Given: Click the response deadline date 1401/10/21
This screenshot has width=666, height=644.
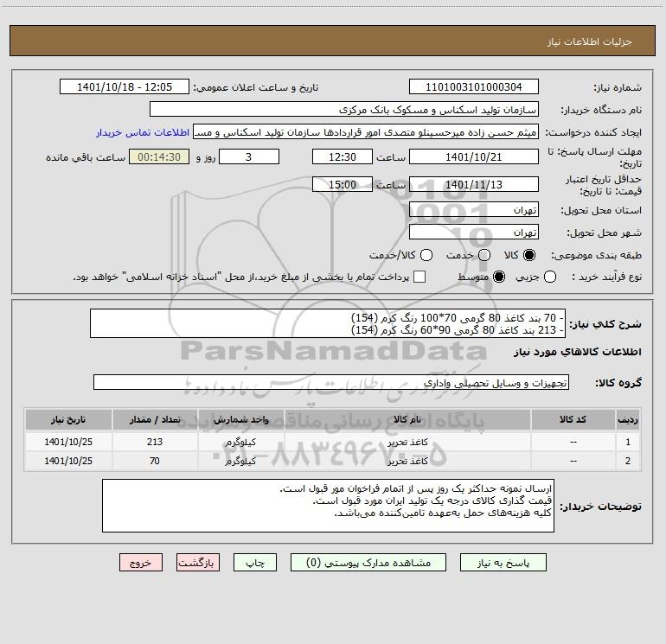Looking at the screenshot, I should pyautogui.click(x=474, y=156).
